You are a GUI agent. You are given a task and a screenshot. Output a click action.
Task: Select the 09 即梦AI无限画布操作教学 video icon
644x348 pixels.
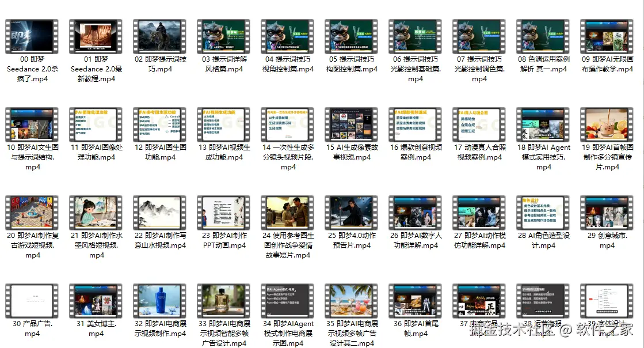(x=607, y=36)
